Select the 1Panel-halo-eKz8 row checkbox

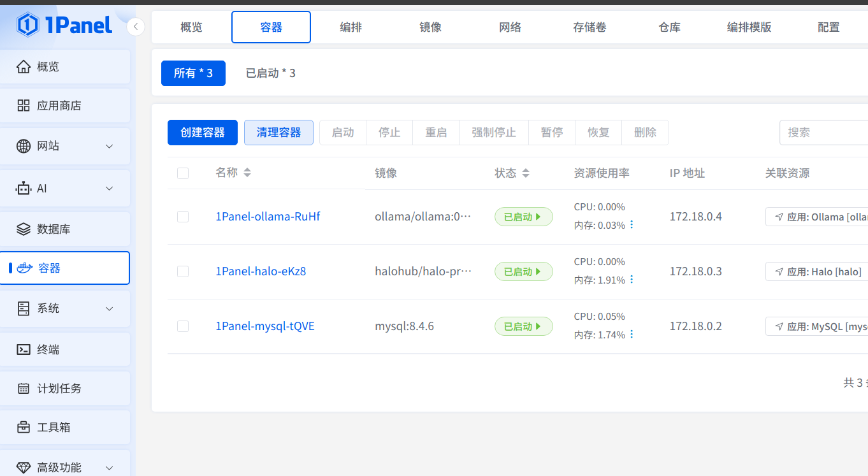(183, 271)
